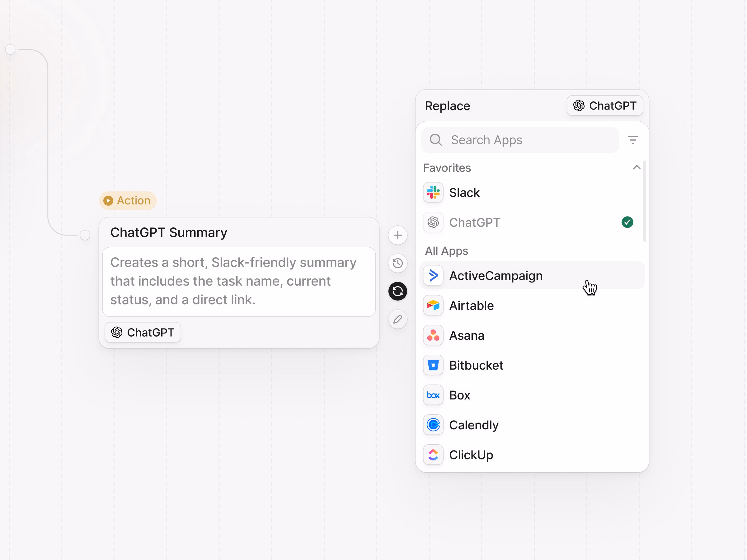Collapse the Favorites section chevron

click(x=636, y=167)
